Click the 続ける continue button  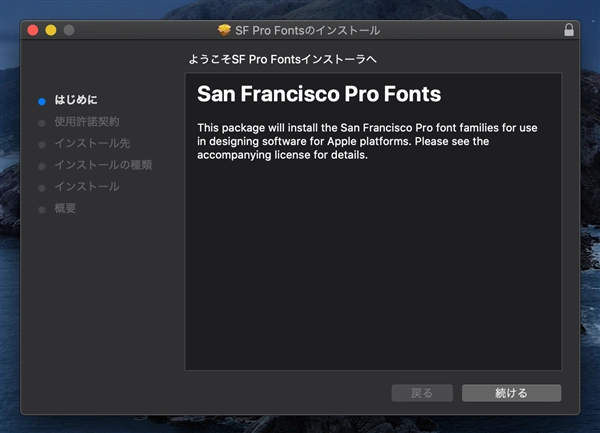[511, 393]
